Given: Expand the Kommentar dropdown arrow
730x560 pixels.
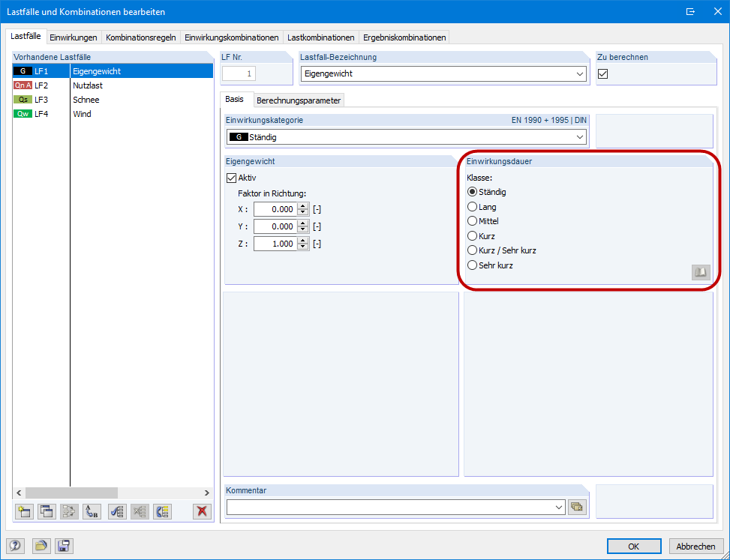Looking at the screenshot, I should coord(559,508).
